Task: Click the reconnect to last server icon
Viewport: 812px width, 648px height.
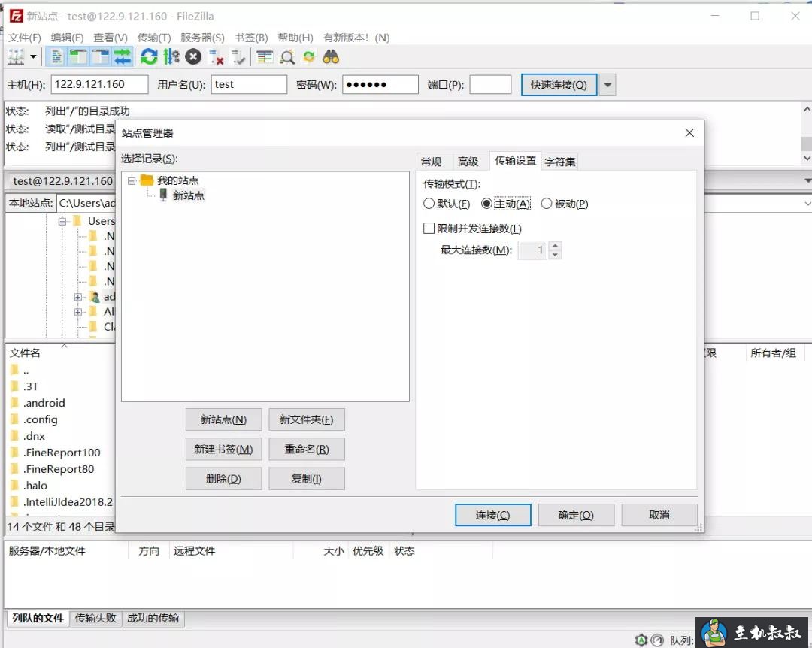Action: coord(238,56)
